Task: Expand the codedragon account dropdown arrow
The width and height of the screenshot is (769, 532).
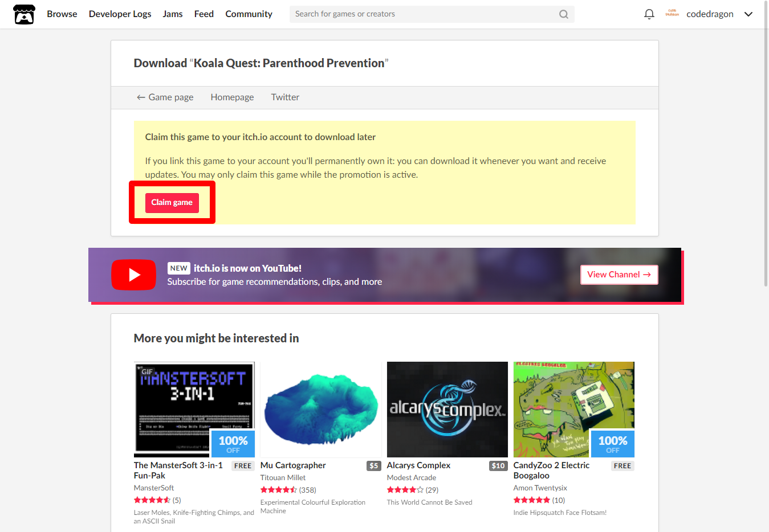Action: (x=748, y=14)
